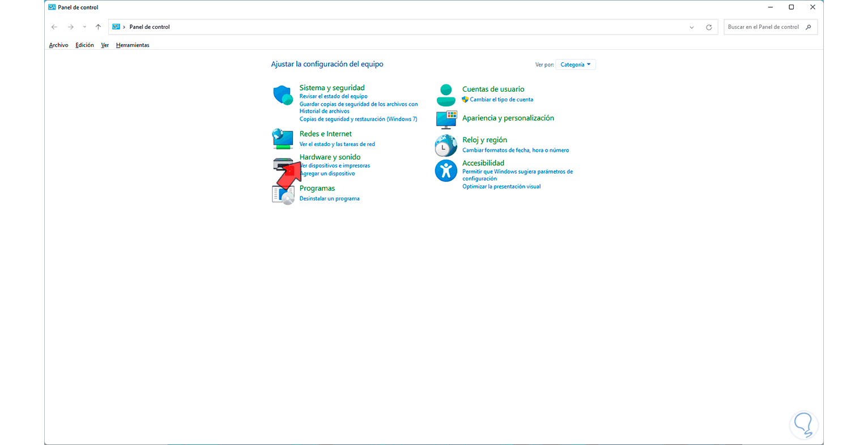The height and width of the screenshot is (445, 868).
Task: Open Redes e Internet heading link
Action: tap(326, 134)
